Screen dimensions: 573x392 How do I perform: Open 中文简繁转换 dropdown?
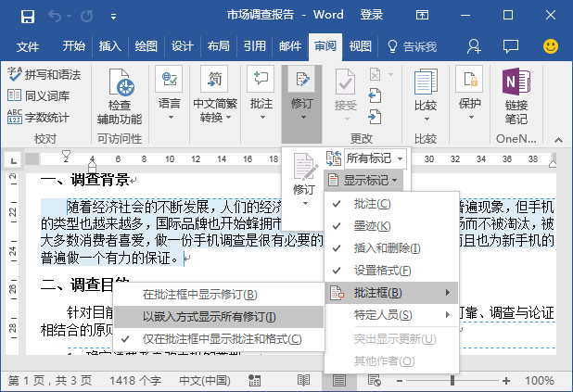(x=215, y=95)
